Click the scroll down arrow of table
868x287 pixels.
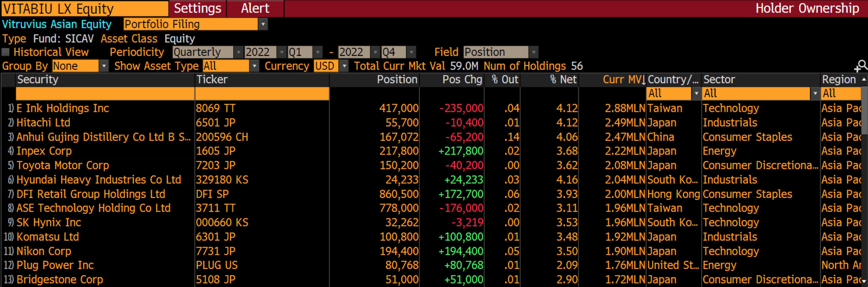coord(864,281)
